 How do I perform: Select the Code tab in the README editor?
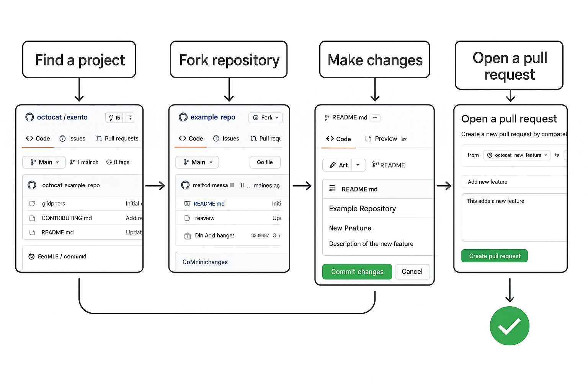(x=338, y=139)
